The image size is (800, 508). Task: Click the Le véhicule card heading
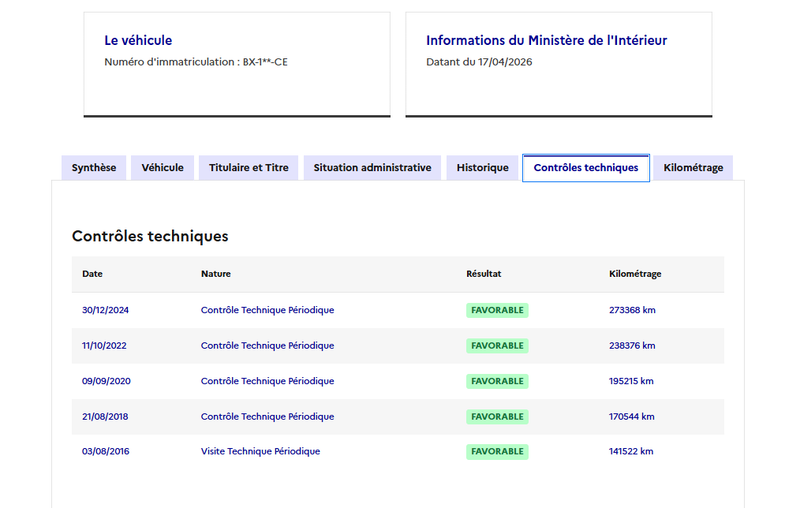click(x=138, y=41)
